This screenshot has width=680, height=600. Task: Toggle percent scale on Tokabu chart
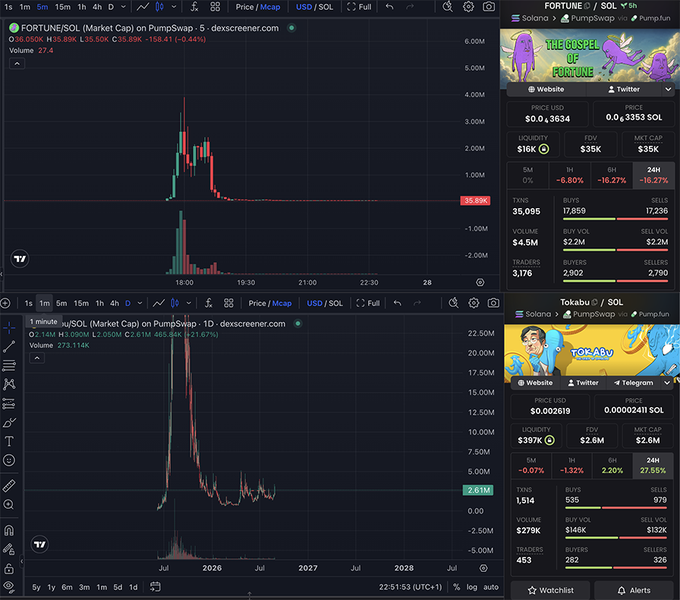[457, 587]
